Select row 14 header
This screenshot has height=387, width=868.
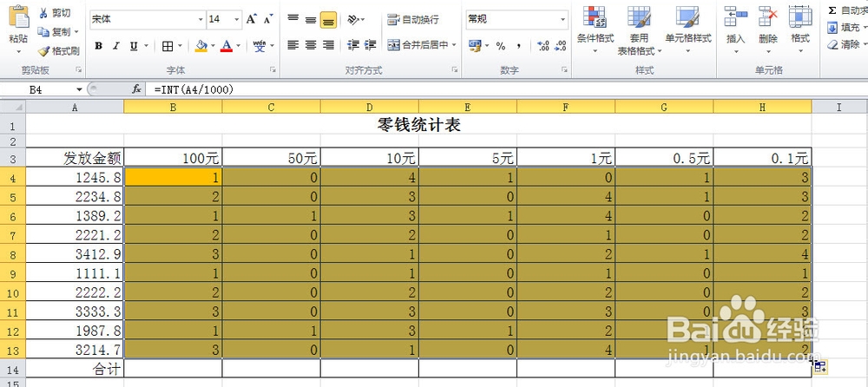[x=13, y=368]
